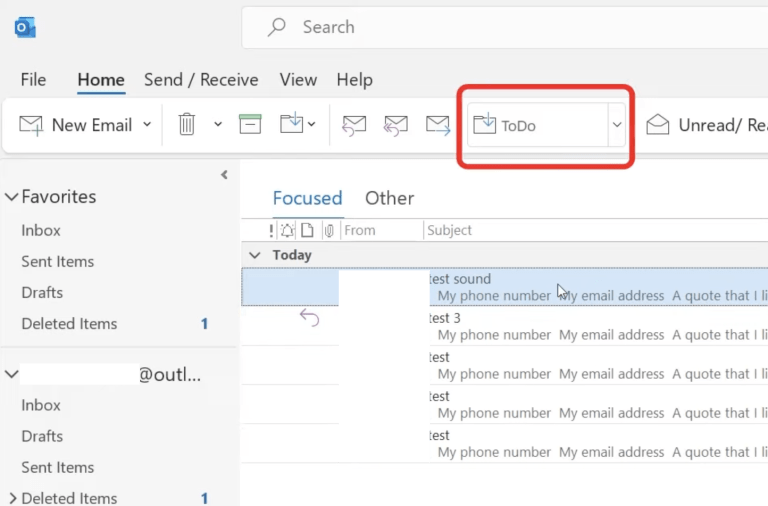The height and width of the screenshot is (506, 768).
Task: Open the File menu
Action: tap(33, 80)
